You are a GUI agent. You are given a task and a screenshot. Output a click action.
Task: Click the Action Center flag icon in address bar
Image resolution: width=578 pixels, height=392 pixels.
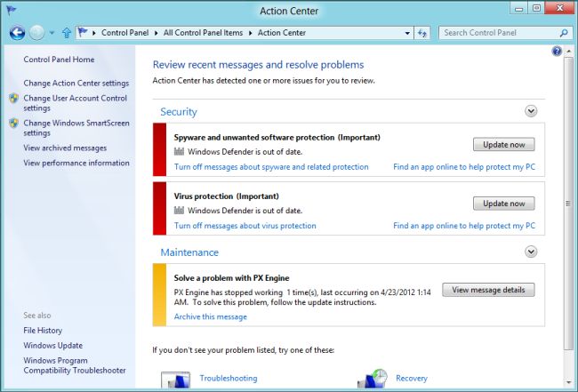point(83,32)
